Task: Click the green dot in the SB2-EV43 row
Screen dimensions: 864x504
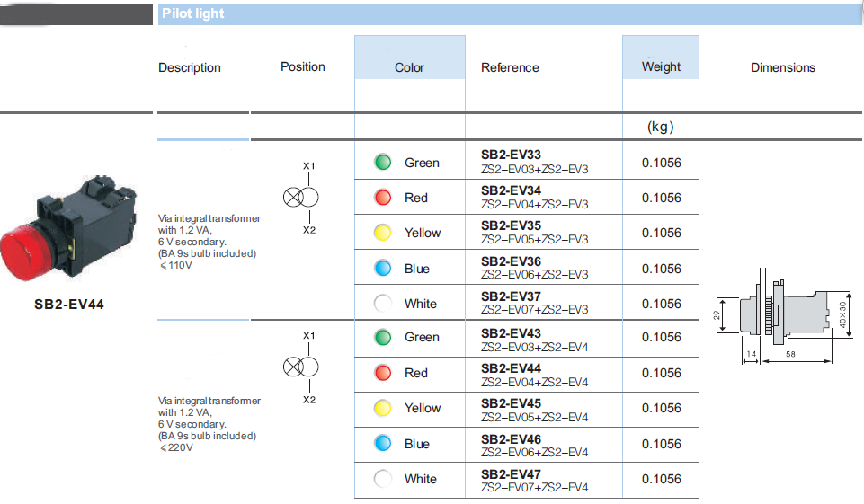Action: click(382, 337)
